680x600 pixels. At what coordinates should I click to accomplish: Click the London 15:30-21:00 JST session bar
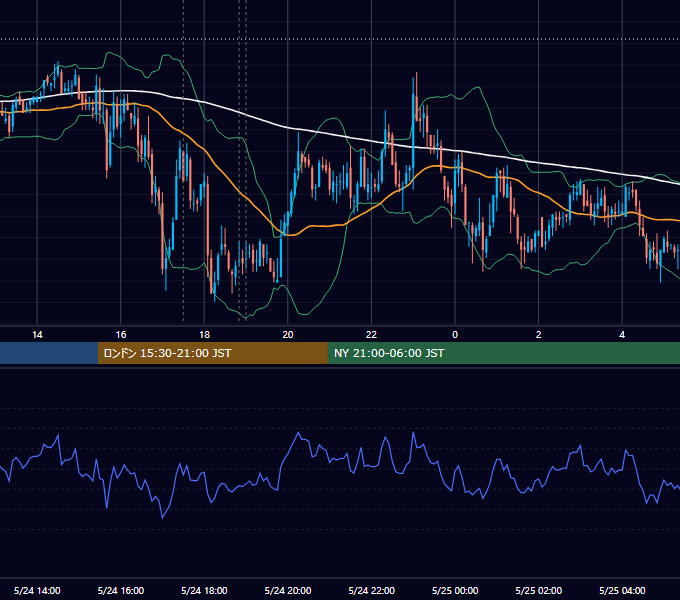[212, 353]
